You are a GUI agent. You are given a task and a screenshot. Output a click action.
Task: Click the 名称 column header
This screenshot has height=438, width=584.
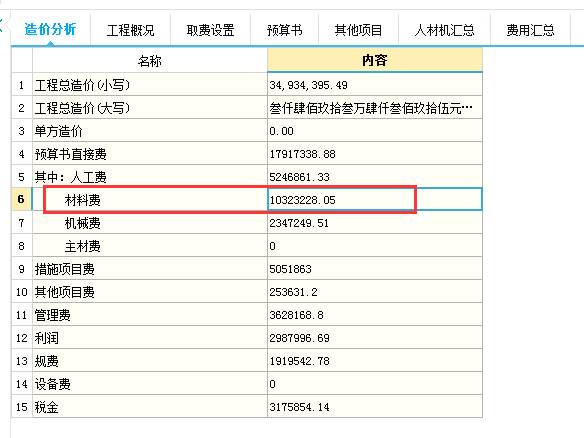150,60
